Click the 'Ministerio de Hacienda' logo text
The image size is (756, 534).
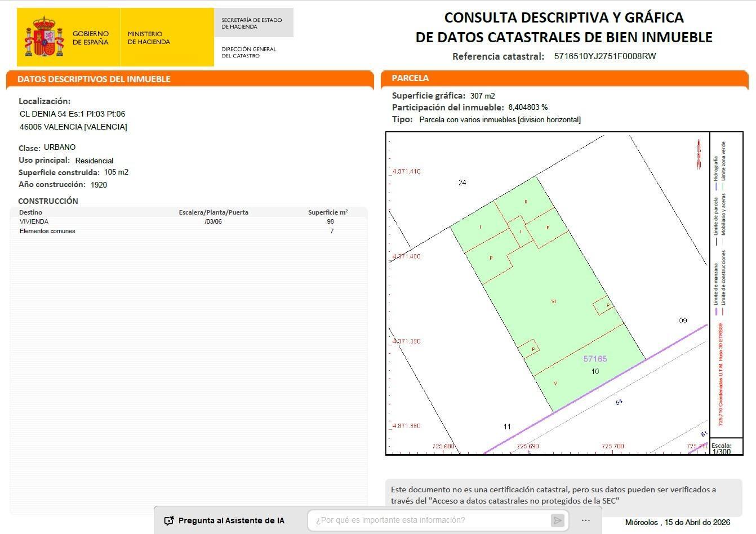click(149, 38)
